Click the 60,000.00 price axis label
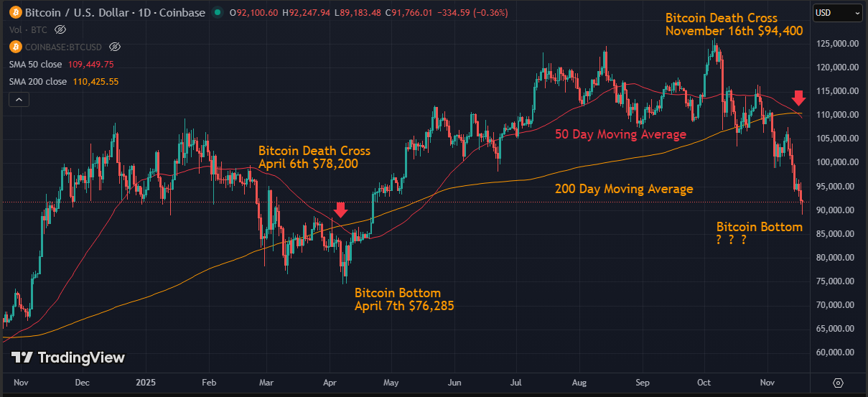Image resolution: width=868 pixels, height=397 pixels. point(836,352)
